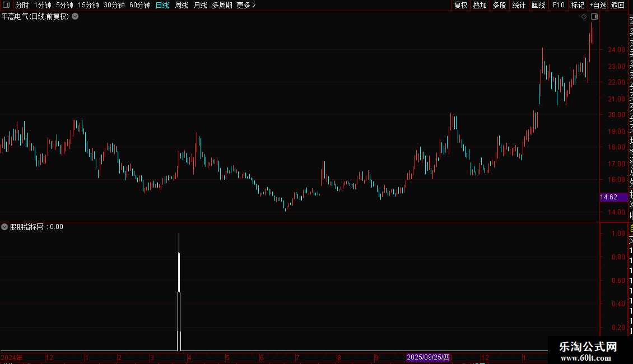Switch to 日线 daily chart
The image size is (633, 364).
162,5
